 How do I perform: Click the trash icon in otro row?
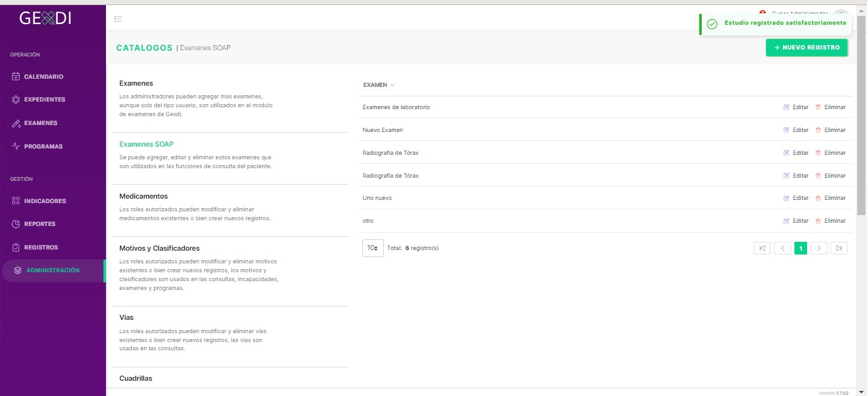coord(818,221)
